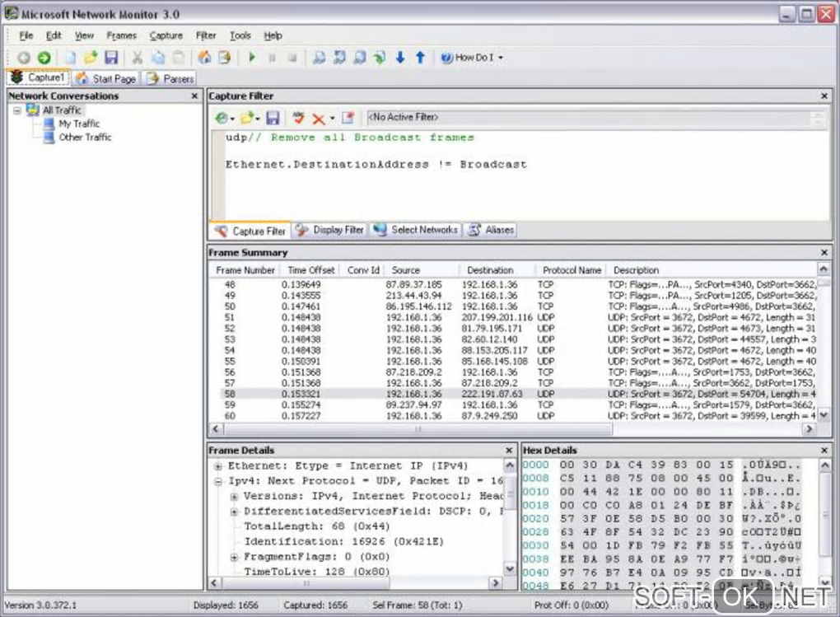Open the Capture menu
The width and height of the screenshot is (840, 617).
tap(166, 35)
